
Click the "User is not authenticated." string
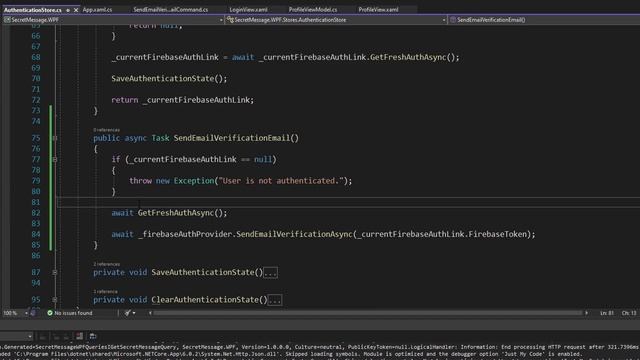point(280,181)
